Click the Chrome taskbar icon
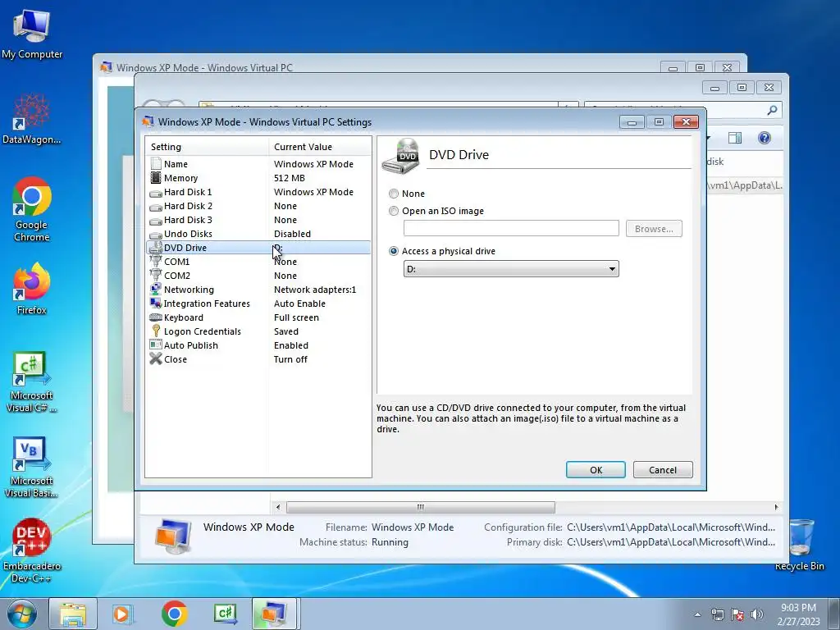Screen dimensions: 840x630 pos(174,614)
